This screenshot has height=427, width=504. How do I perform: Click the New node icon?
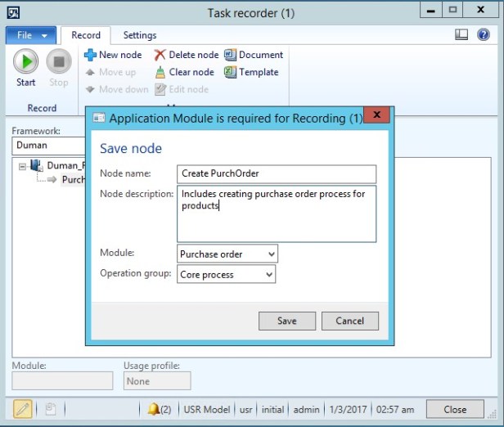pos(91,55)
